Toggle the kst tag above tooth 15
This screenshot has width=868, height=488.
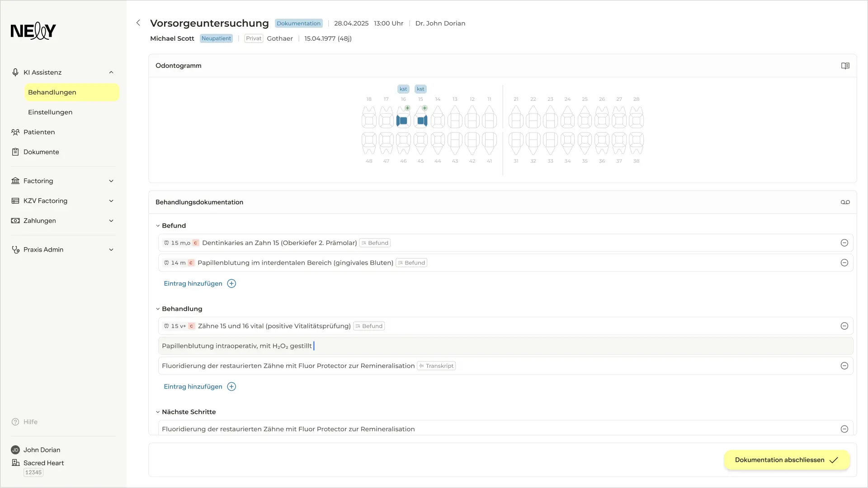[x=420, y=89]
